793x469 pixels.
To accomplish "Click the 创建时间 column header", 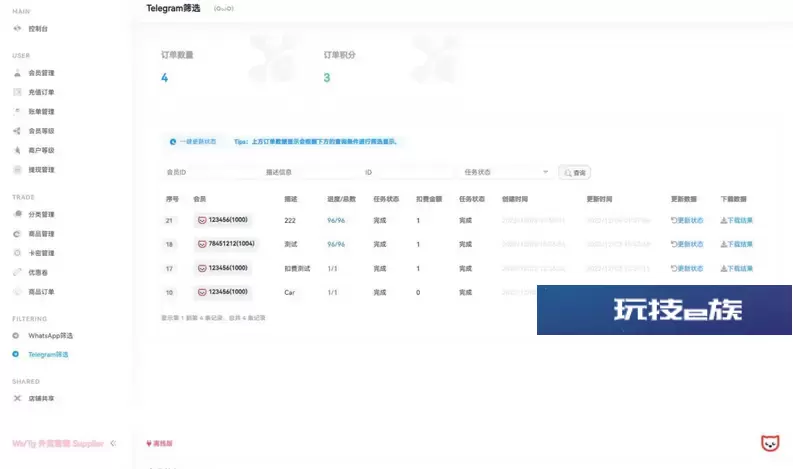I will (515, 199).
